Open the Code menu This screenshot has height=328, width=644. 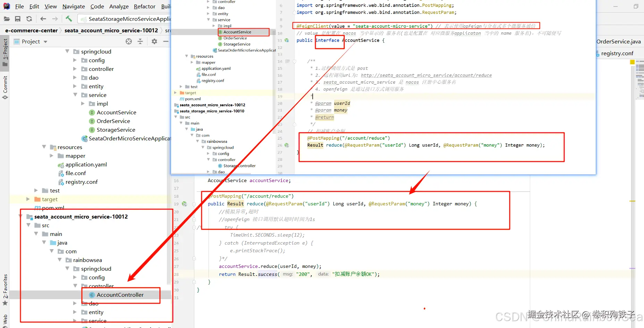point(97,6)
